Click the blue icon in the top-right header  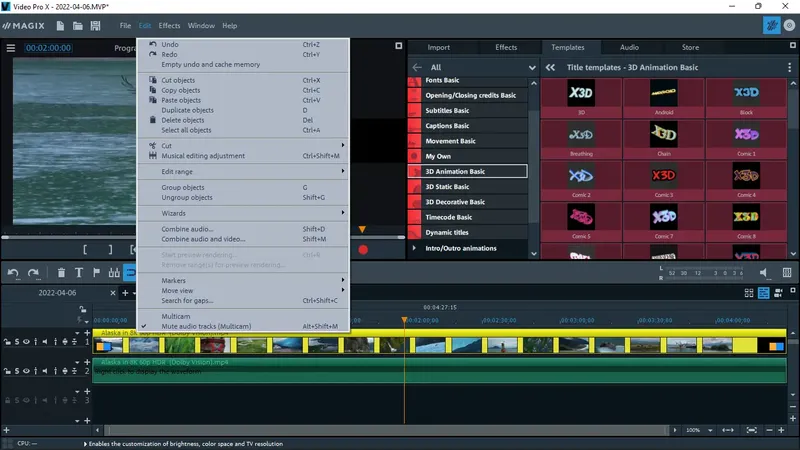pos(771,26)
